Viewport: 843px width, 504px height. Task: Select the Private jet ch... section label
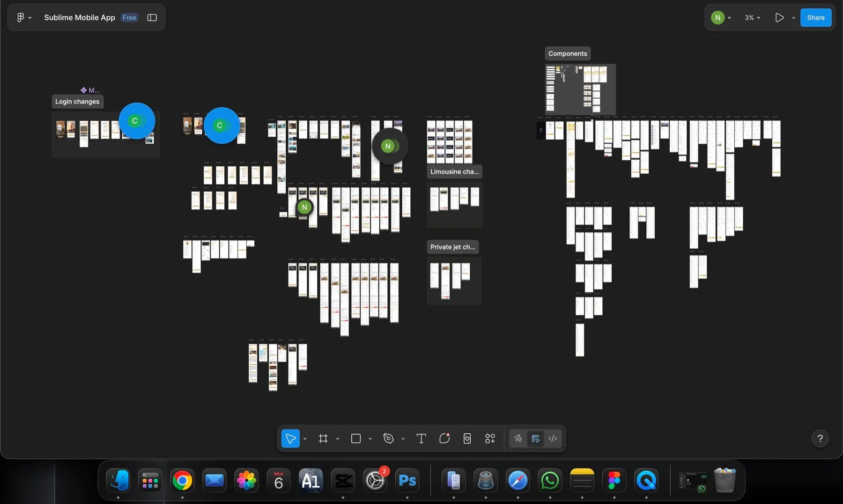coord(452,247)
